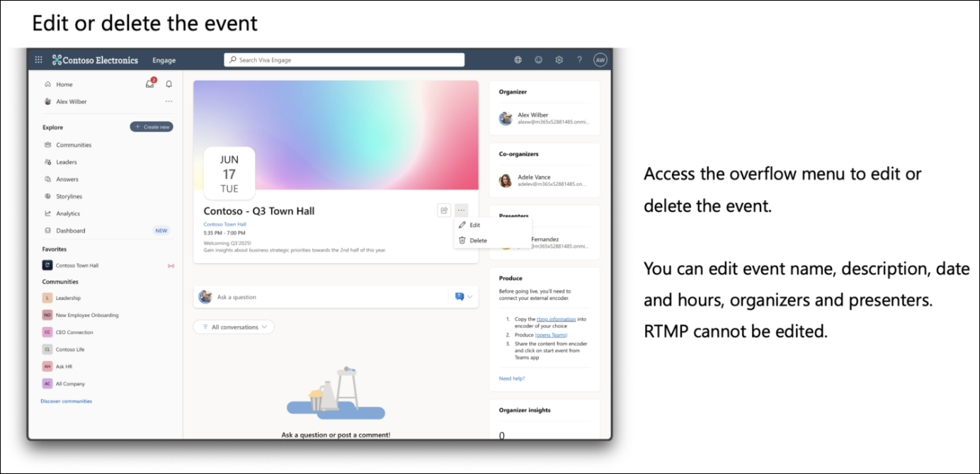The height and width of the screenshot is (474, 980).
Task: Click the Search Viva Engage field
Action: (344, 60)
